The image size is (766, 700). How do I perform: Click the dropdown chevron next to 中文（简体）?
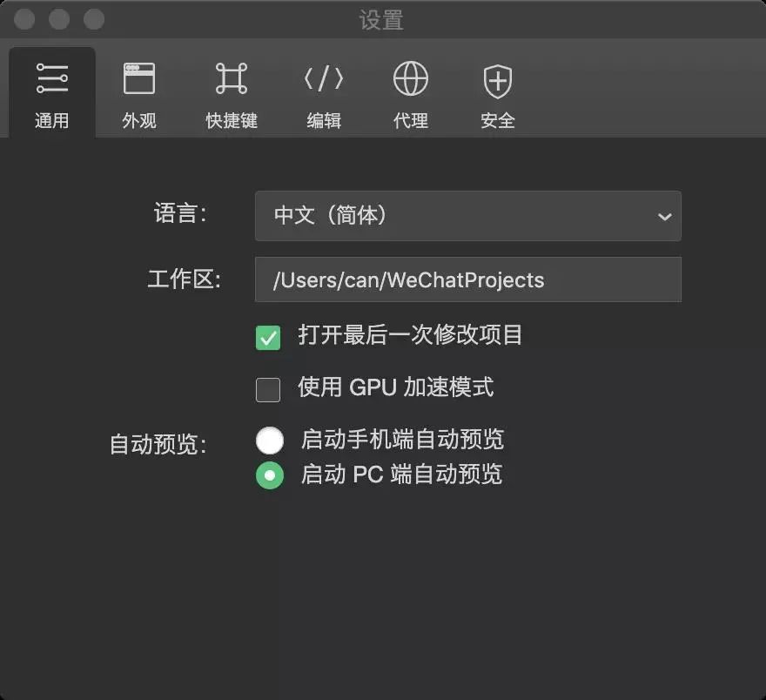point(665,216)
